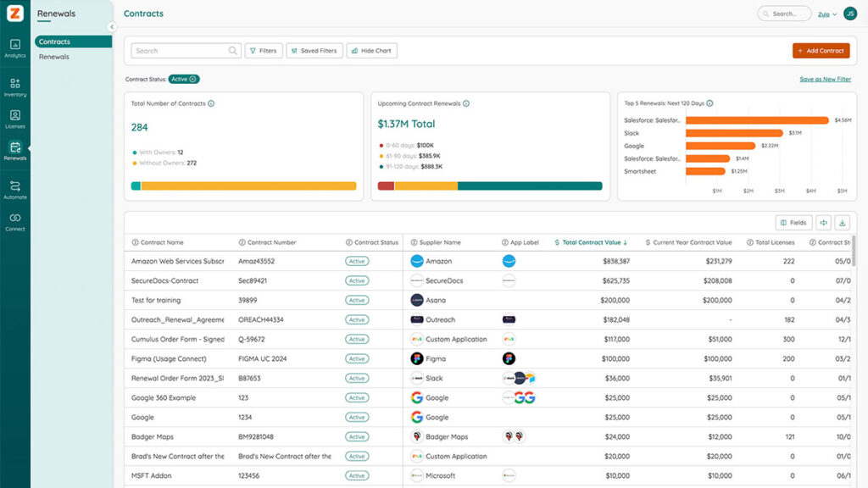Screen dimensions: 868x488
Task: Click info icon beside Upcoming Contract Renewals
Action: pos(466,103)
